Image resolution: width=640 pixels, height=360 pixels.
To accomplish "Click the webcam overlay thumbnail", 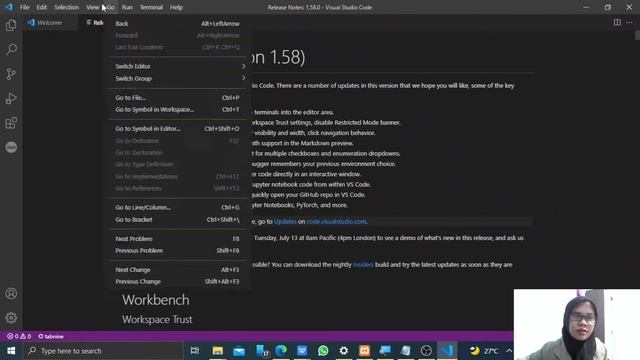I will tap(576, 324).
